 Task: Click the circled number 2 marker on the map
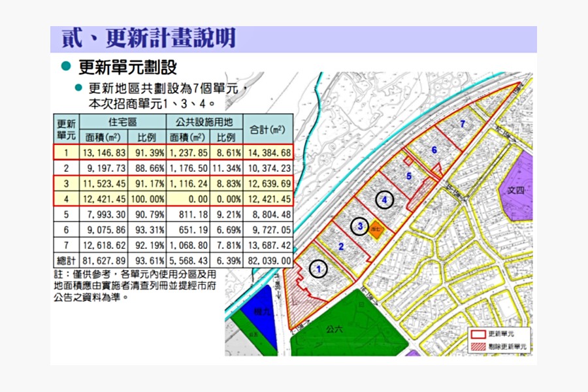[341, 246]
